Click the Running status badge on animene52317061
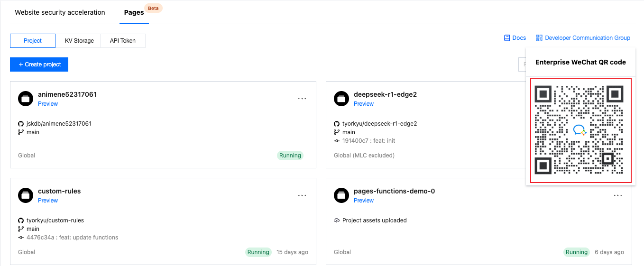The width and height of the screenshot is (644, 266). coord(290,156)
